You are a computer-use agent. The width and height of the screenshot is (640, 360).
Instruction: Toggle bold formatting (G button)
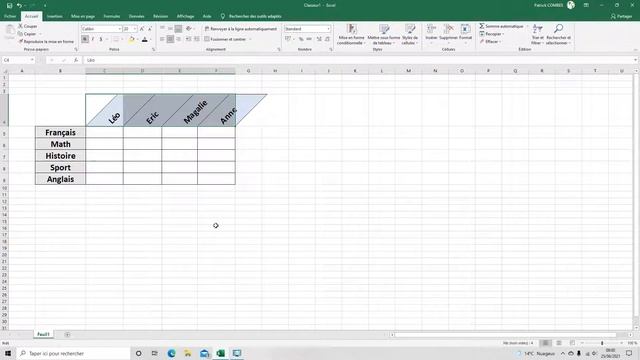(85, 39)
